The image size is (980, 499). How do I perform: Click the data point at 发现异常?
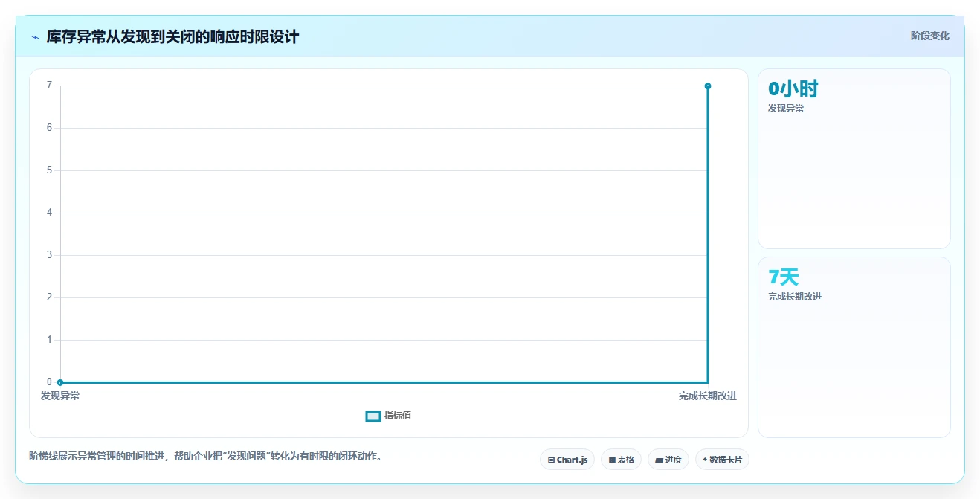[x=60, y=382]
